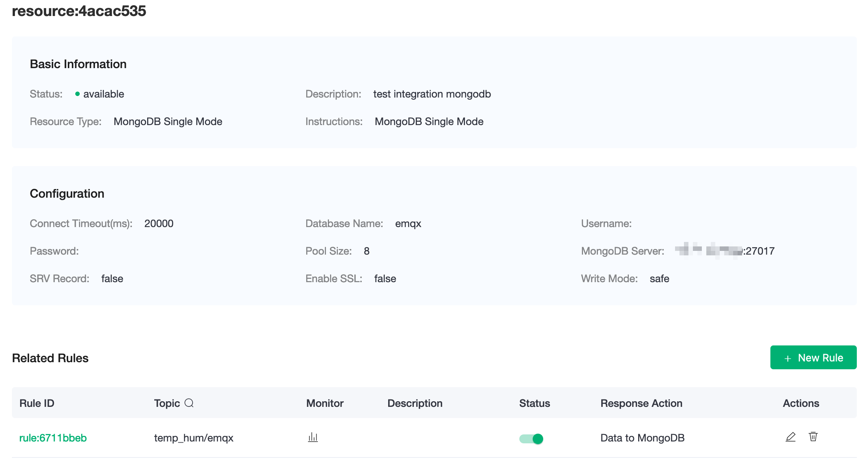Click the Rule ID column header
The width and height of the screenshot is (868, 472).
click(x=37, y=403)
